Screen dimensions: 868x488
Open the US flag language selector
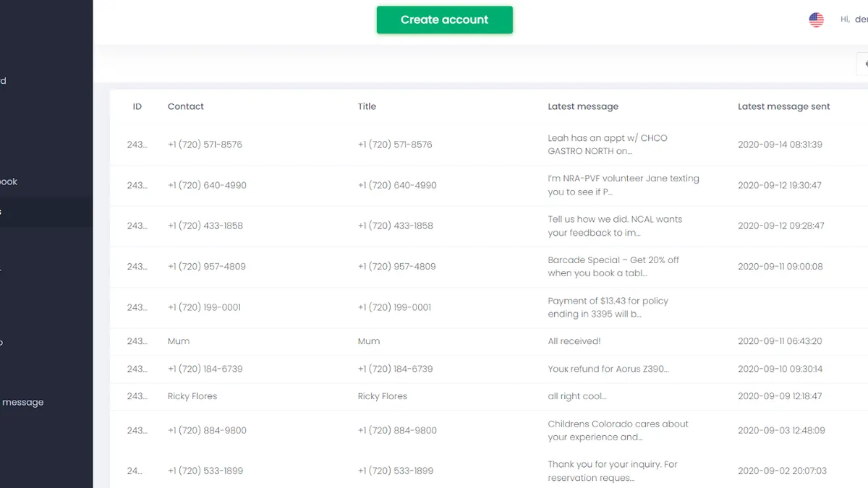tap(816, 20)
